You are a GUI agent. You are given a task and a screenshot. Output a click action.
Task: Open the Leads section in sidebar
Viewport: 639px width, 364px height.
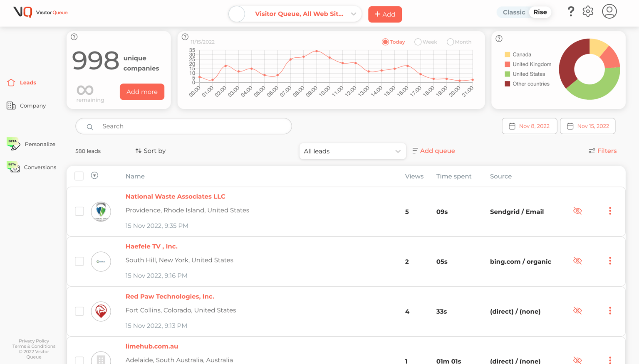coord(28,82)
